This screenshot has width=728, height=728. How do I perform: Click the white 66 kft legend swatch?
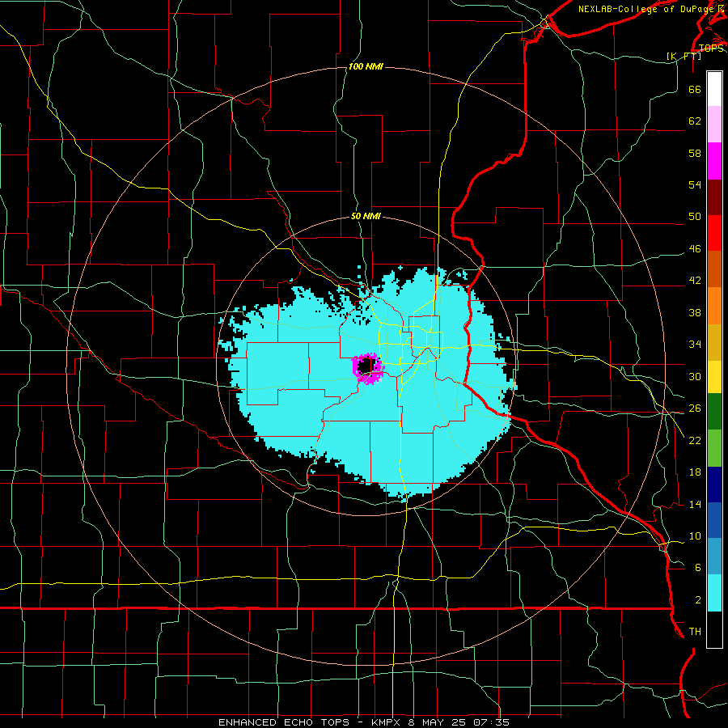[x=714, y=89]
